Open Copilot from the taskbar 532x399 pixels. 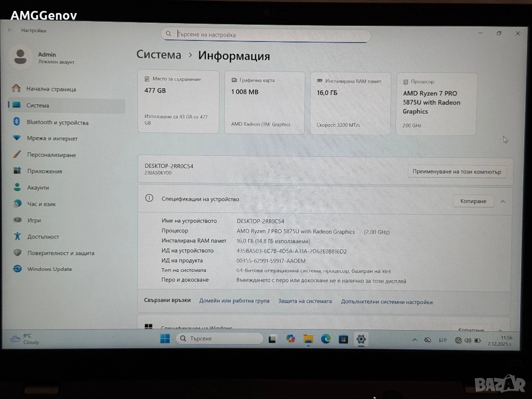pyautogui.click(x=290, y=339)
